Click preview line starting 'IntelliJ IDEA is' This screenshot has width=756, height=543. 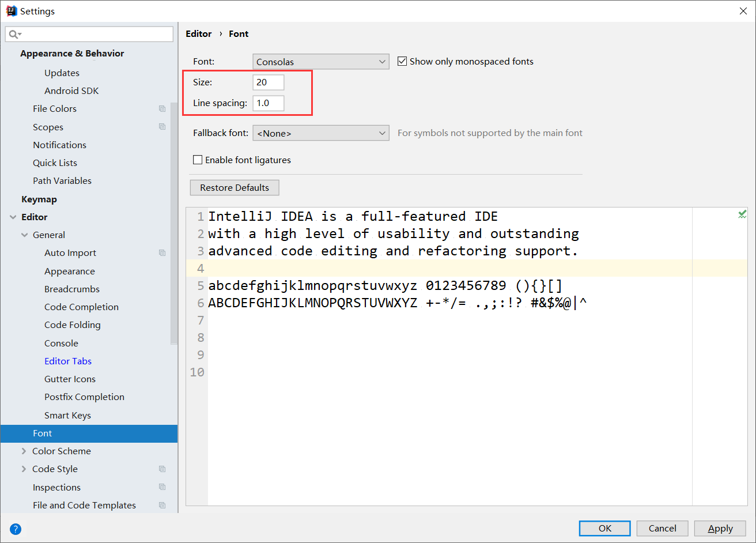353,216
